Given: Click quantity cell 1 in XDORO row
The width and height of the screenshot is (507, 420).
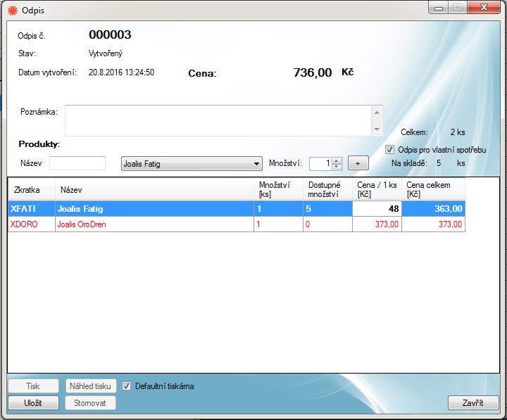Looking at the screenshot, I should coord(278,224).
